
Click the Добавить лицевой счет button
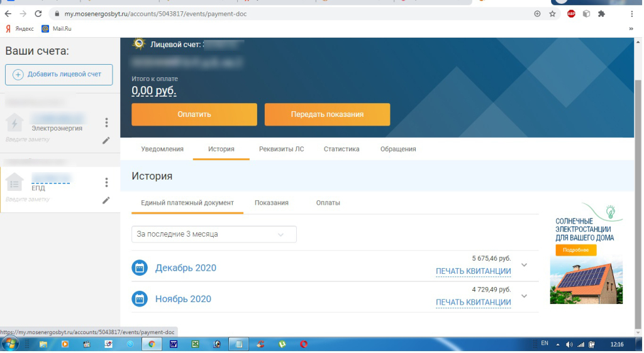pyautogui.click(x=58, y=74)
